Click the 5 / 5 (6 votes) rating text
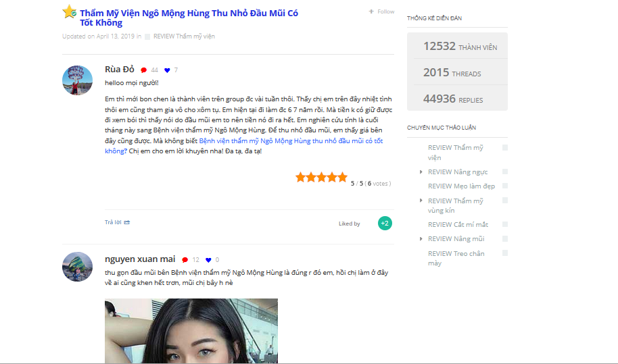Viewport: 618px width, 364px height. tap(371, 184)
